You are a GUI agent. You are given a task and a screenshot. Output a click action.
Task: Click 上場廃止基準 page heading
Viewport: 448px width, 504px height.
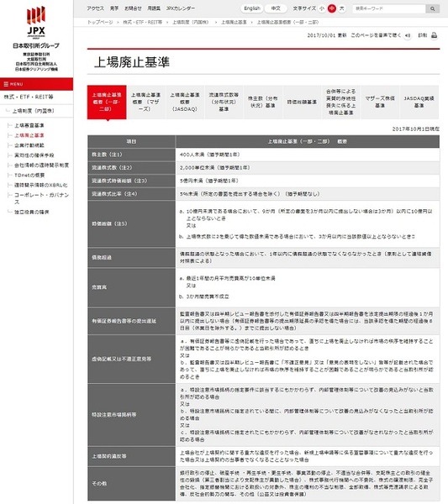(131, 62)
